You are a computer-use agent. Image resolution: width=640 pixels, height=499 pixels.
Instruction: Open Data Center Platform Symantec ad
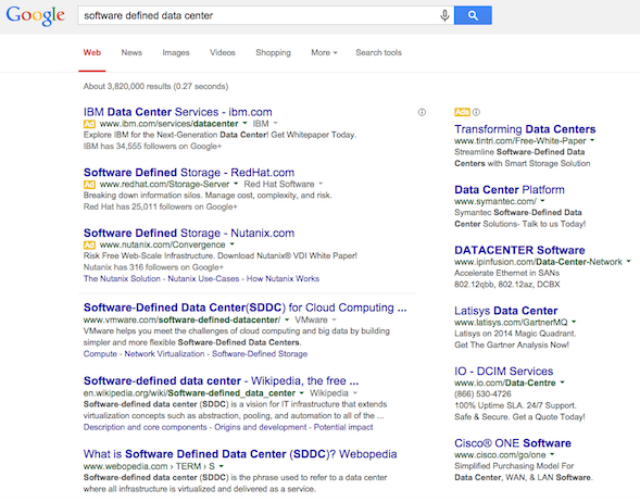click(x=509, y=190)
